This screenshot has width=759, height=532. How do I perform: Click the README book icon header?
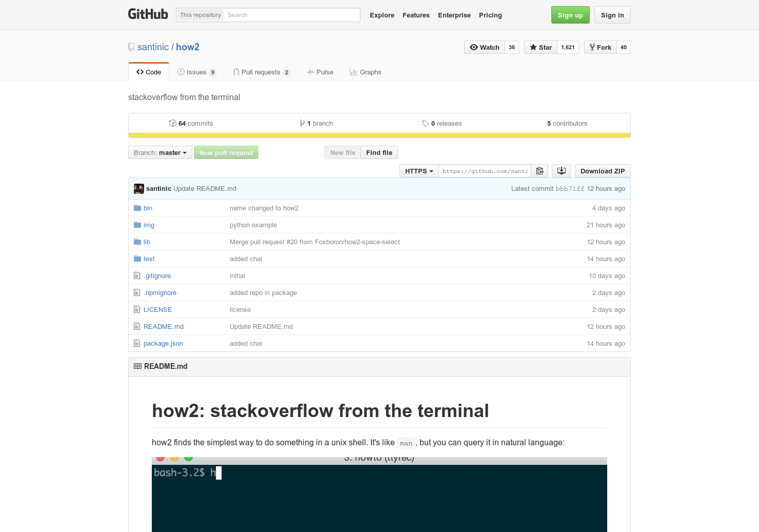137,366
